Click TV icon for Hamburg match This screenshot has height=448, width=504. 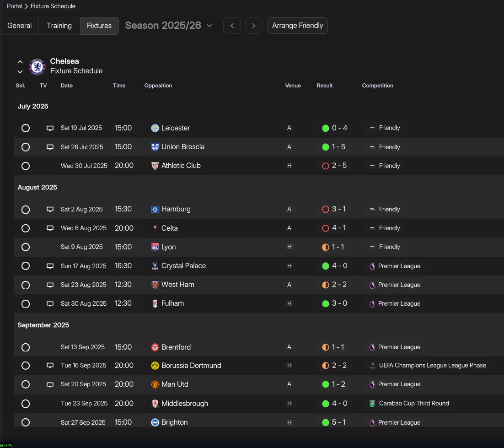pos(50,210)
